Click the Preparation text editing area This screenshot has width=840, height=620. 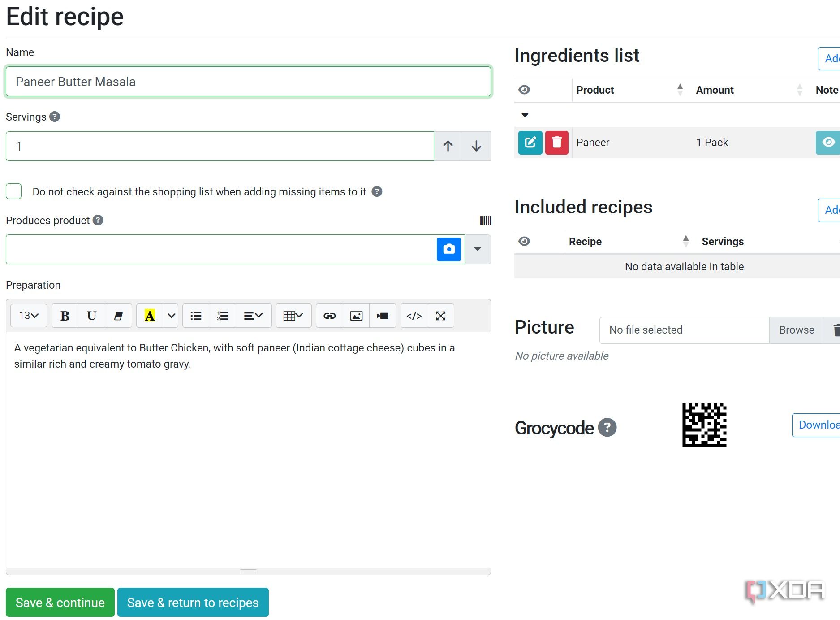point(249,450)
